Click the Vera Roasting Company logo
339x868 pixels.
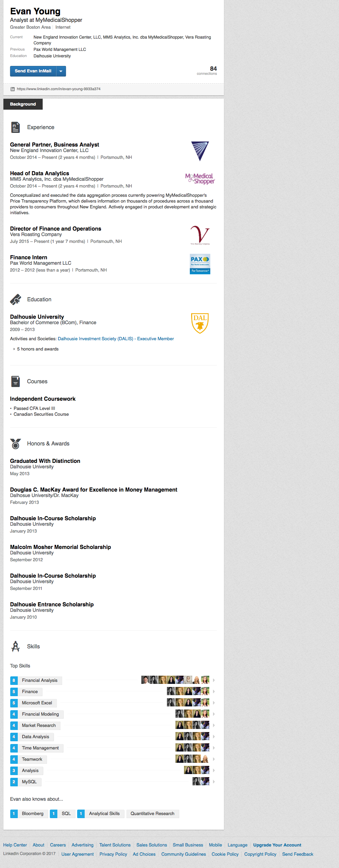pos(200,235)
